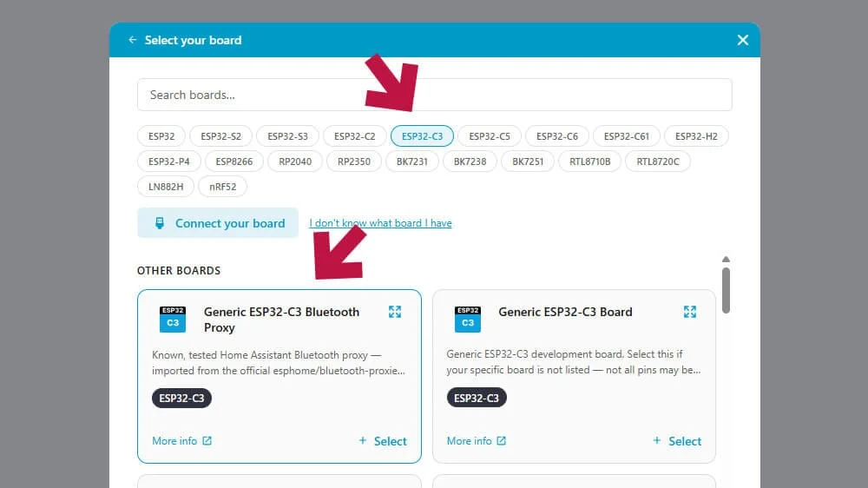
Task: Focus the Search boards field
Action: coord(435,95)
